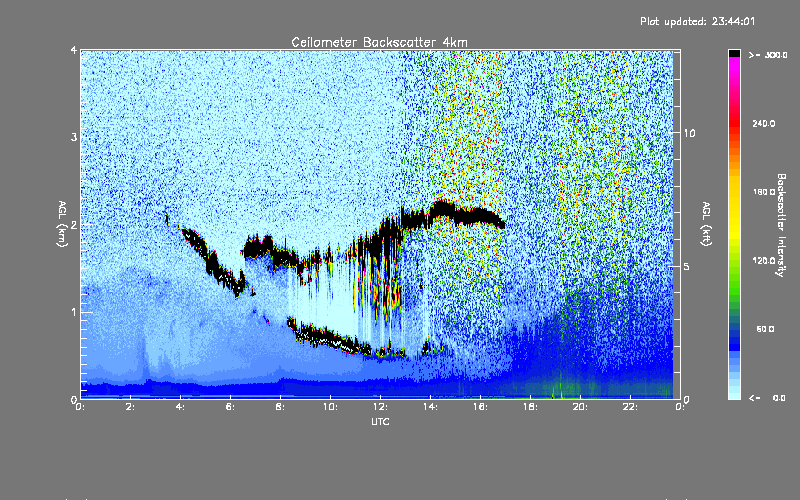This screenshot has width=800, height=500.
Task: Click the '4' km label on the left axis
Action: pyautogui.click(x=74, y=50)
